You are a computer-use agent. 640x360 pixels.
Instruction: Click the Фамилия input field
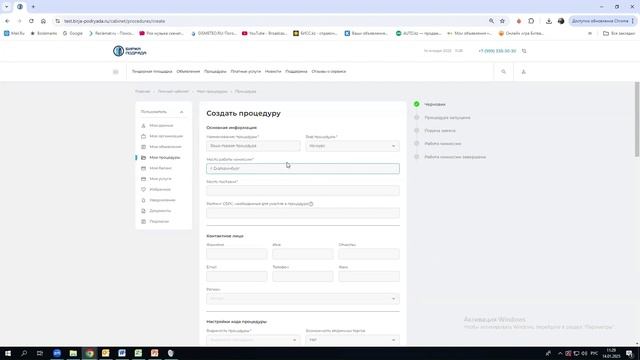tap(237, 254)
